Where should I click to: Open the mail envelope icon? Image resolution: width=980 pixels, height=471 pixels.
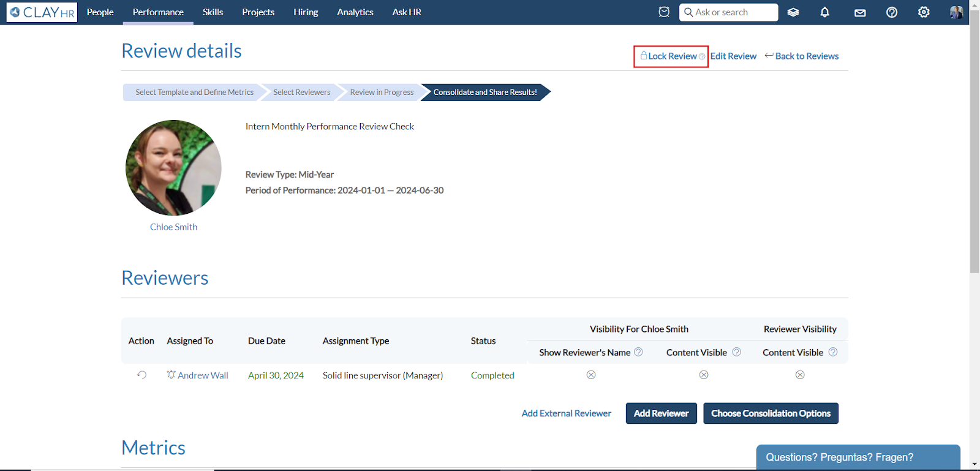click(x=860, y=13)
